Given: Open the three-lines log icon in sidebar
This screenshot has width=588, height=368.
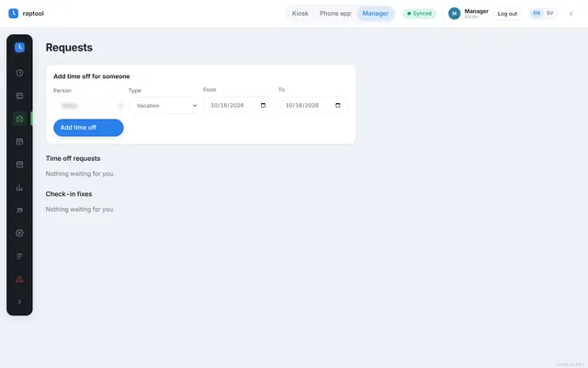Looking at the screenshot, I should [x=19, y=256].
